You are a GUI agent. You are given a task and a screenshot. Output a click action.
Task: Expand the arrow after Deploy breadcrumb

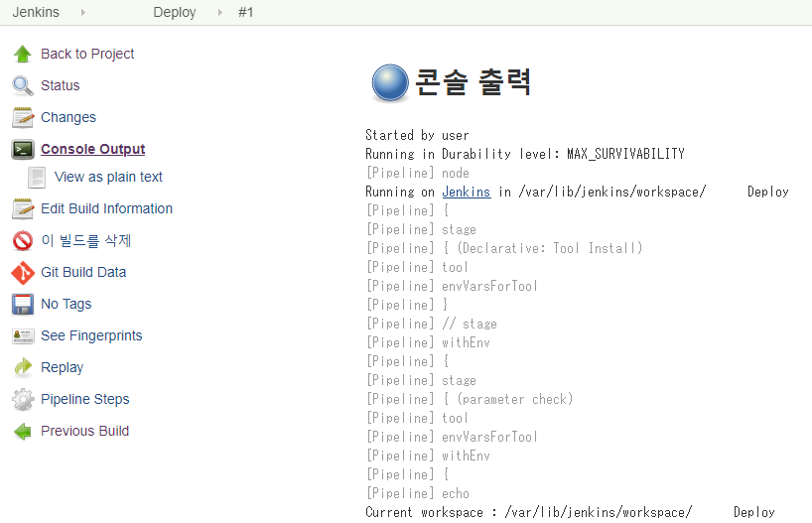pos(220,12)
